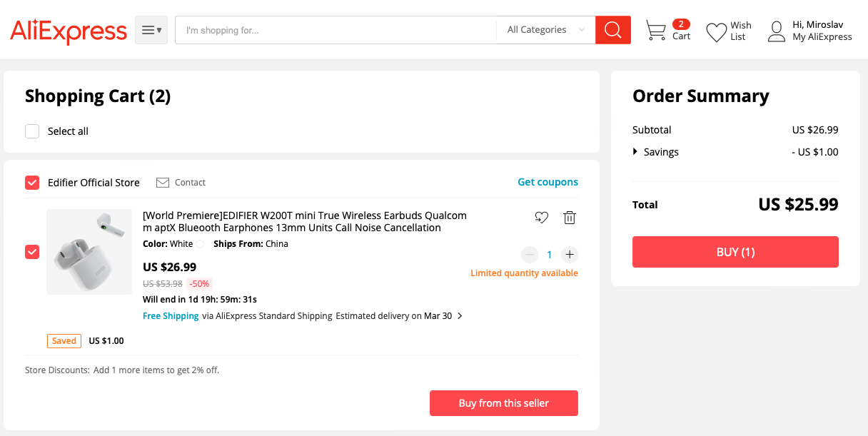The height and width of the screenshot is (436, 868).
Task: Open the All Categories dropdown
Action: pyautogui.click(x=545, y=30)
